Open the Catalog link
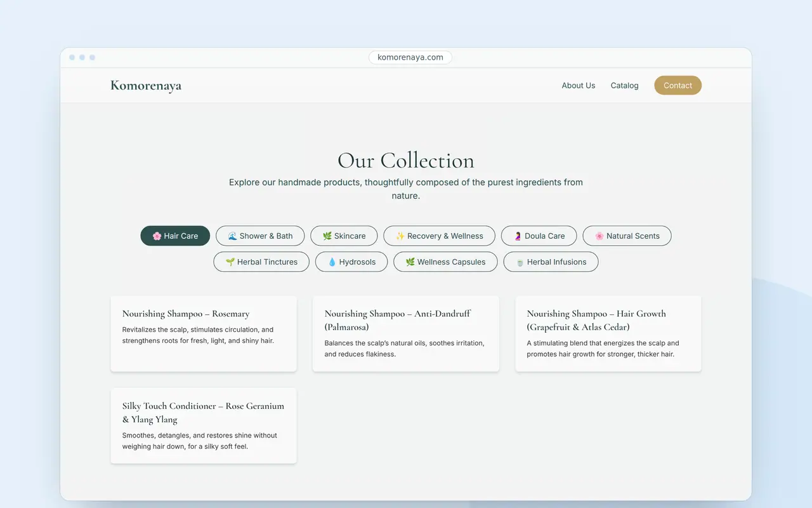 625,85
